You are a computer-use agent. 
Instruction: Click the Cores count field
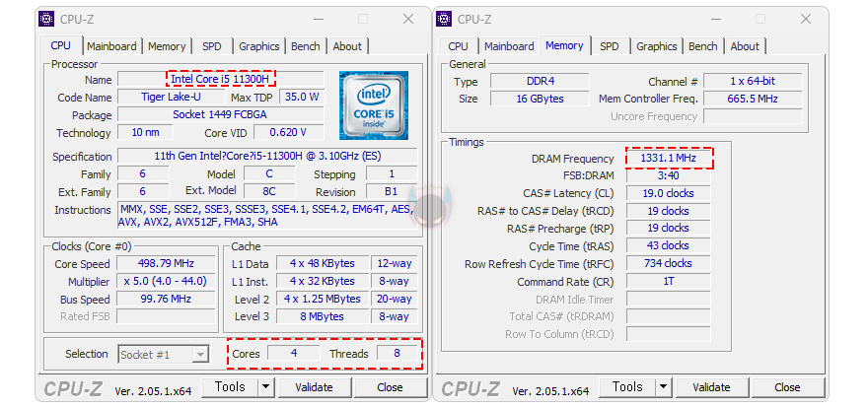tap(293, 353)
